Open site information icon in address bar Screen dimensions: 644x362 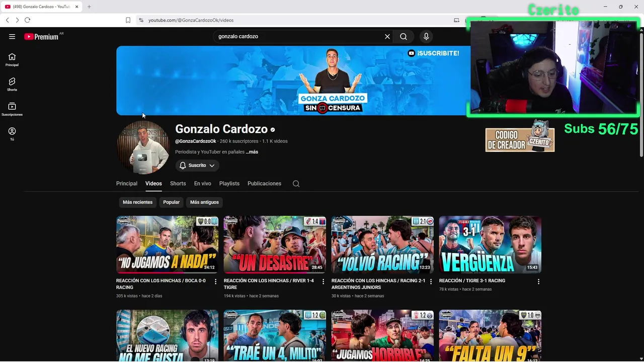(141, 20)
